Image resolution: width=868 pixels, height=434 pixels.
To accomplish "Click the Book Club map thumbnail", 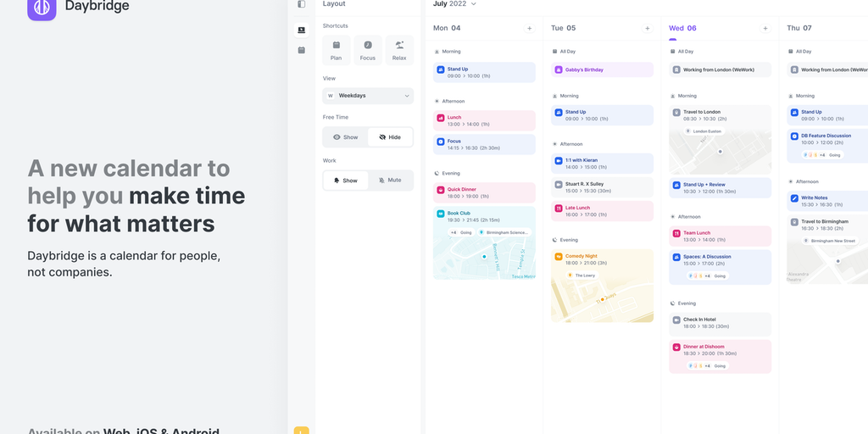I will (484, 259).
